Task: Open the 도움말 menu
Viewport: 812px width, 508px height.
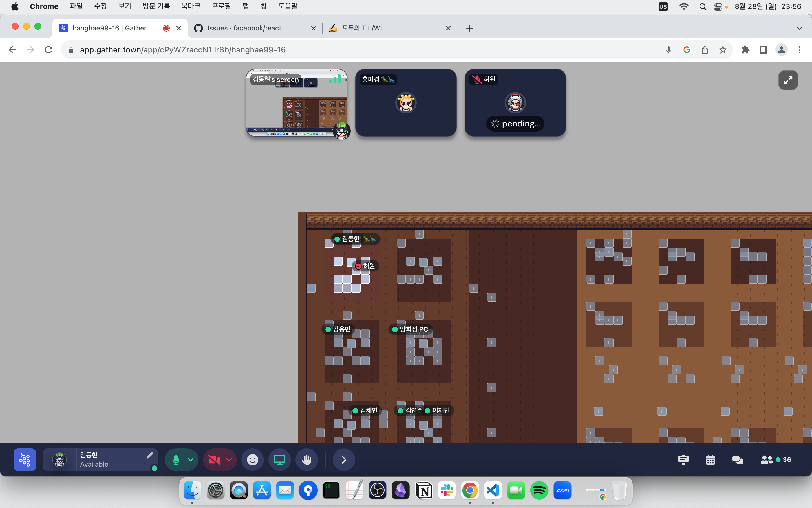Action: (288, 6)
